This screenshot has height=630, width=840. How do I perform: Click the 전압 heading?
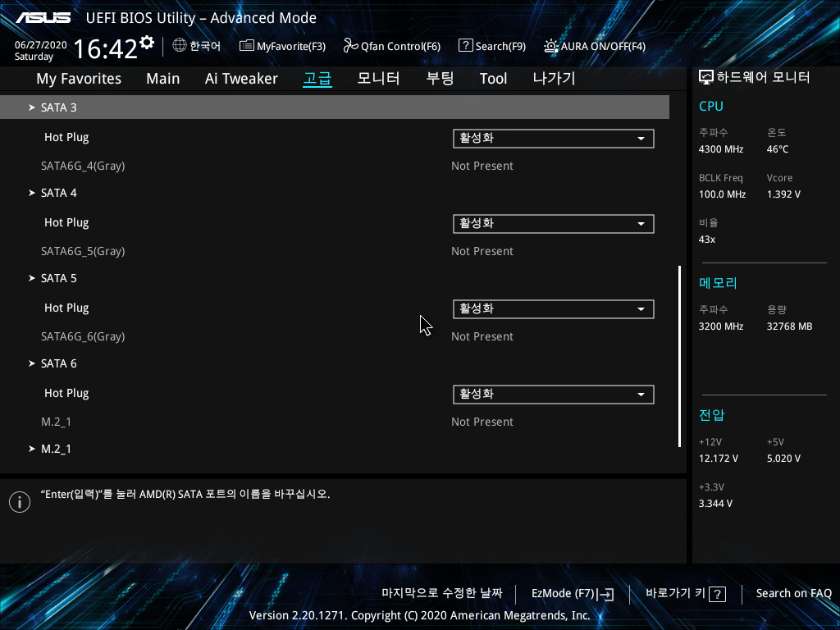point(711,415)
